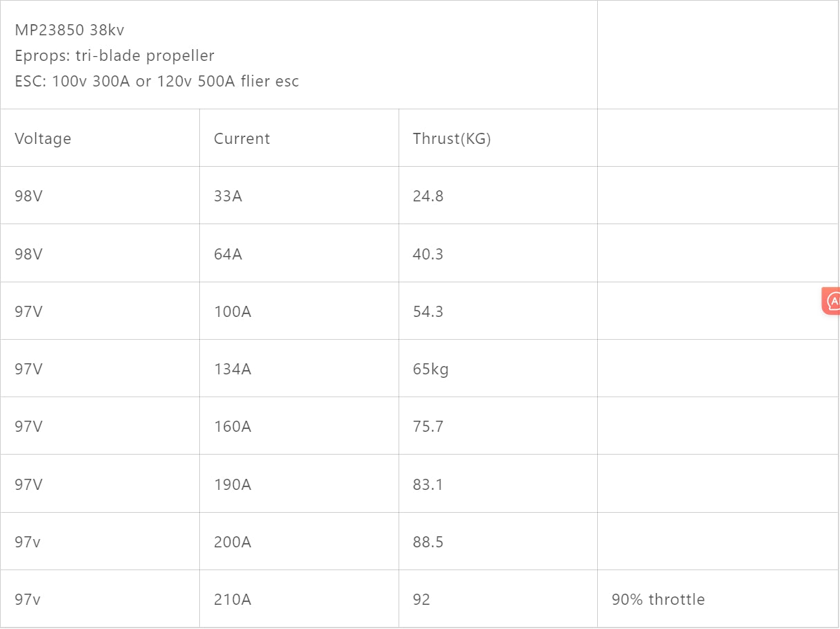
Task: Click the 65kg thrust cell
Action: pyautogui.click(x=498, y=368)
